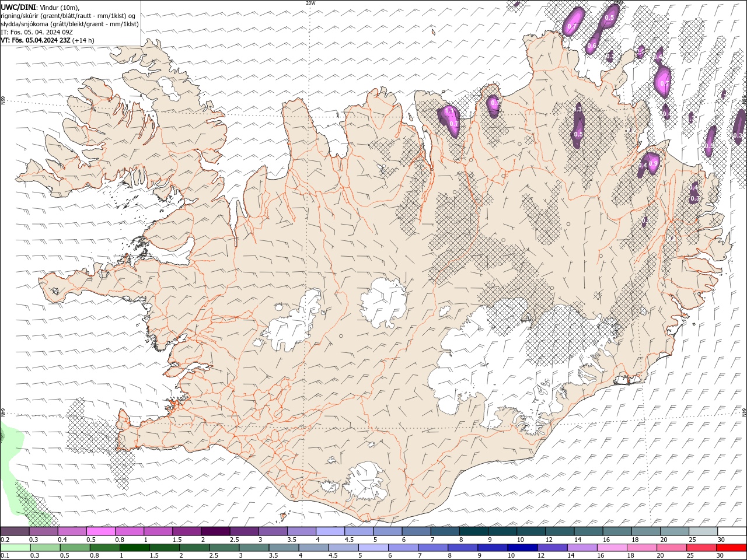The height and width of the screenshot is (560, 747).
Task: Pick the lilac 14 mm rain legend swatch
Action: click(582, 548)
